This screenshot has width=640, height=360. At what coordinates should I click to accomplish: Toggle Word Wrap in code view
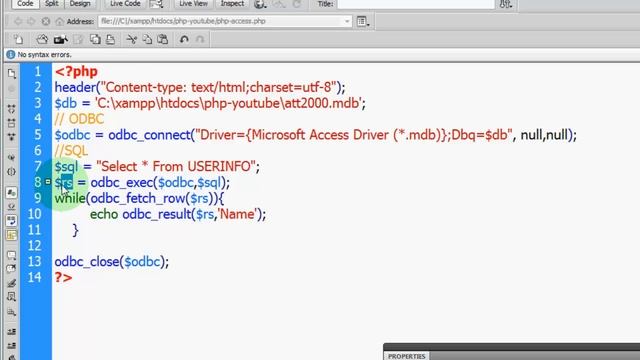point(11,221)
